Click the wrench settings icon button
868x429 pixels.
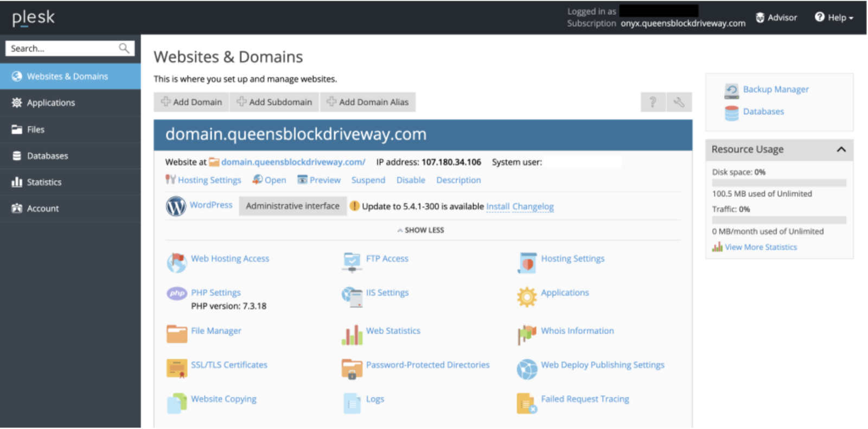point(679,102)
